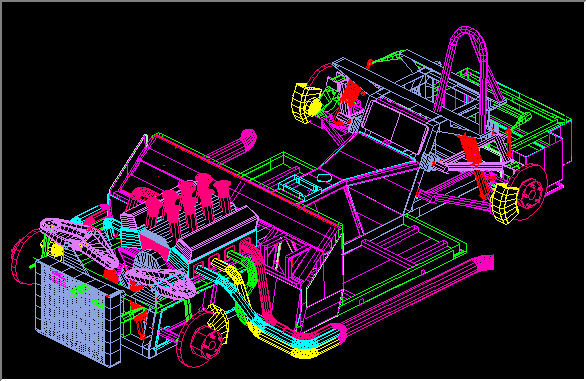586x381 pixels.
Task: Select the side exhaust pipe outlet end
Action: pos(485,262)
